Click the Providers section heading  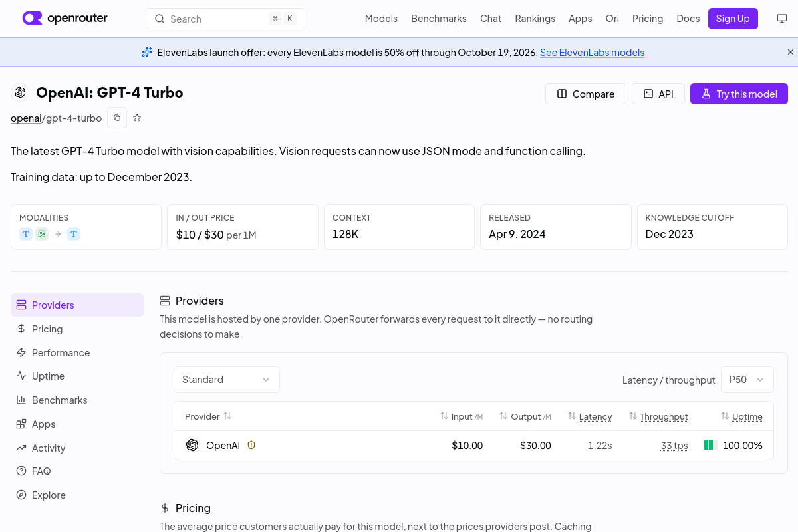(x=199, y=301)
